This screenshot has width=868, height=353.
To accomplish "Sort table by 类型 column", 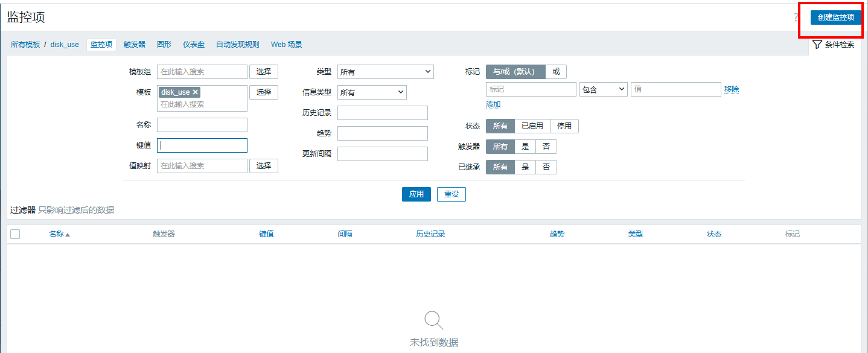I will pos(636,234).
